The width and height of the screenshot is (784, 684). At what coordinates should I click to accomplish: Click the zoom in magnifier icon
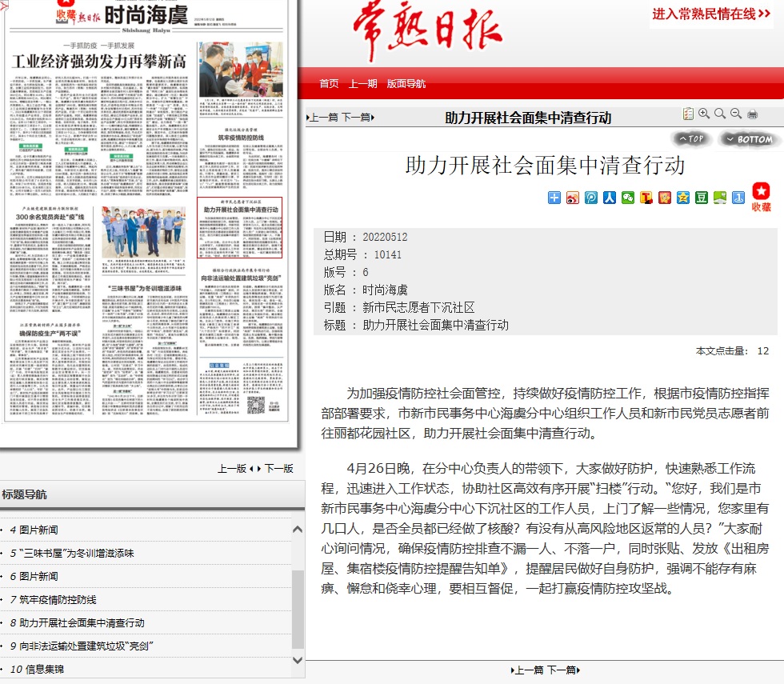pyautogui.click(x=704, y=114)
